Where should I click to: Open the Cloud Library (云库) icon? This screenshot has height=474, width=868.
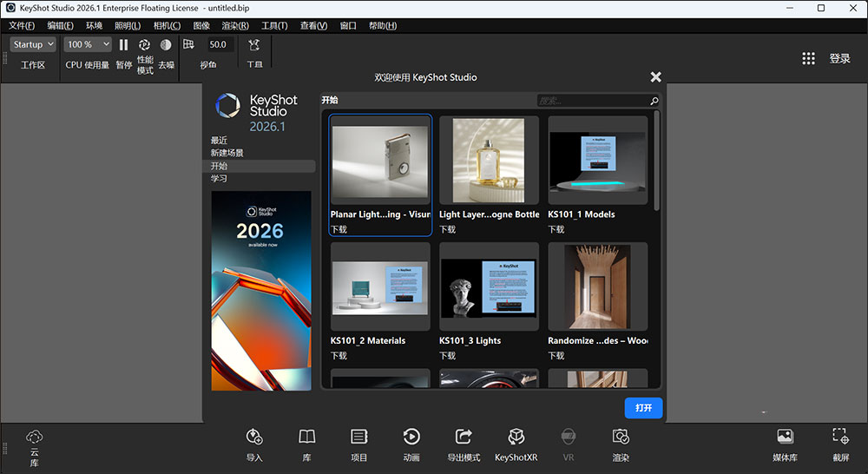pos(35,438)
